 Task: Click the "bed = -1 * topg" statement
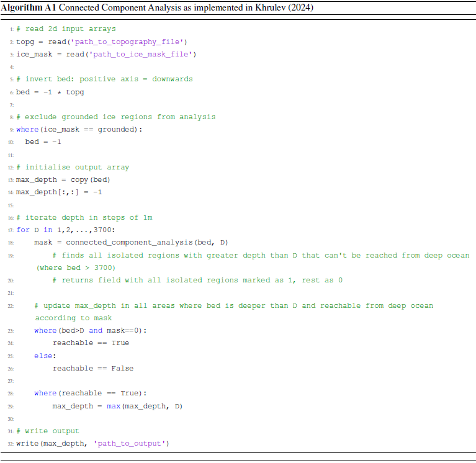(x=50, y=92)
